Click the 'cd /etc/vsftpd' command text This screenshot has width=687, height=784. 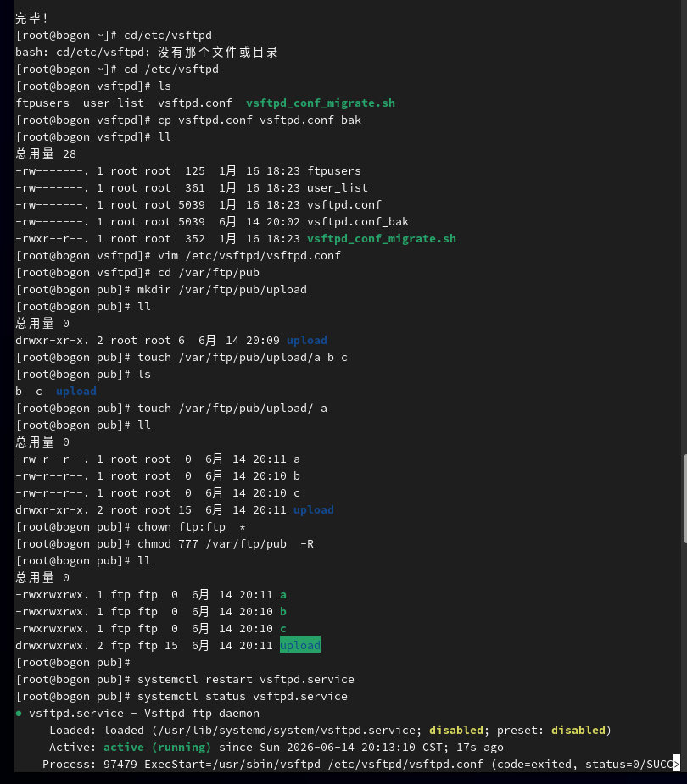pos(171,70)
